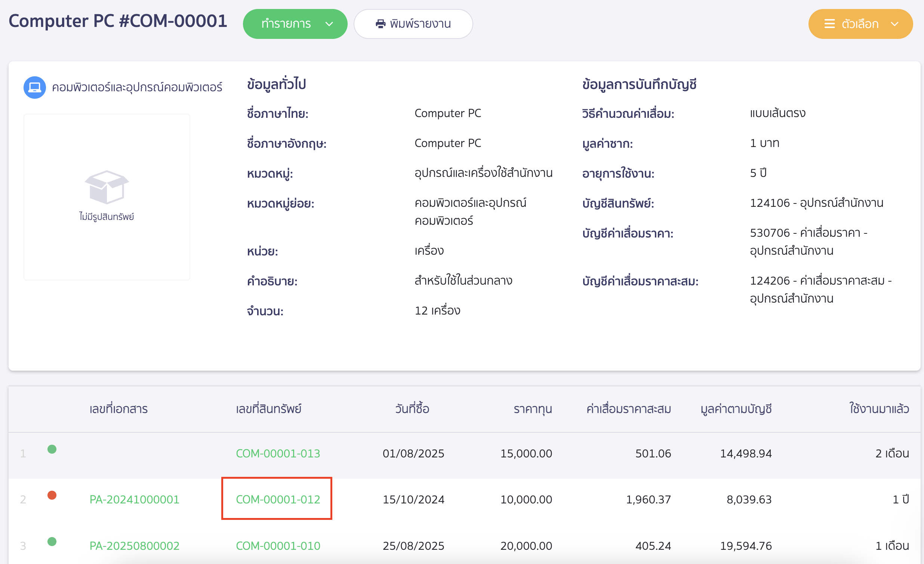Click the เลขที่เอกสาร column header

click(x=118, y=409)
